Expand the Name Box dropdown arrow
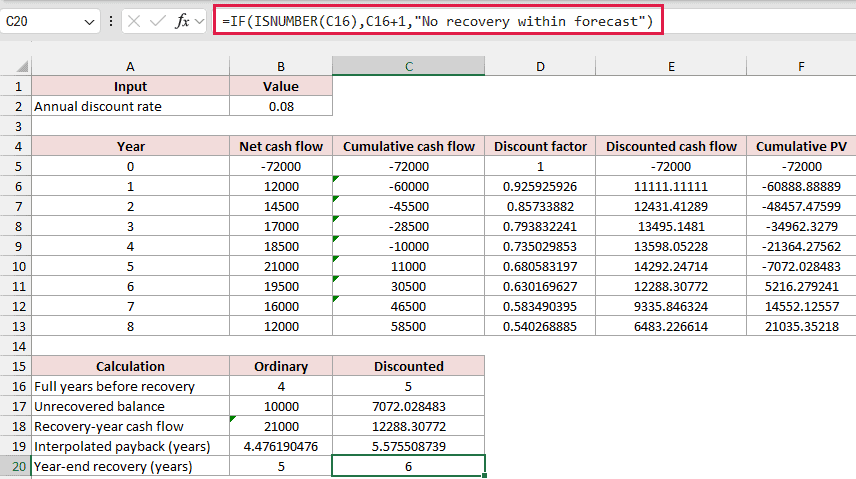The width and height of the screenshot is (856, 479). pos(89,22)
